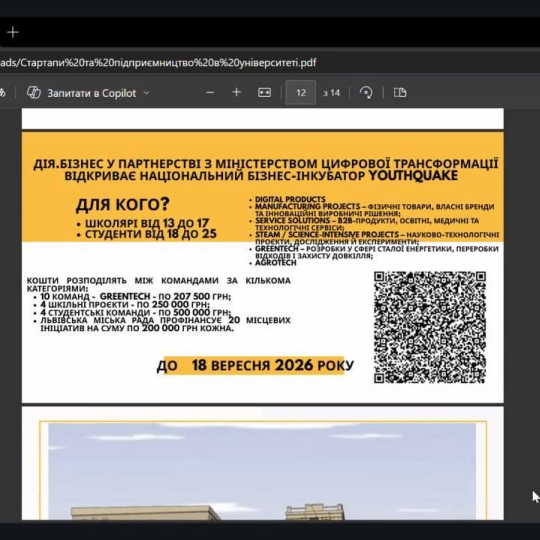Click the 4 ШКІЛЬНІ ПРОЄКТИ 250 000 line
Viewport: 540px width, 540px height.
[125, 304]
